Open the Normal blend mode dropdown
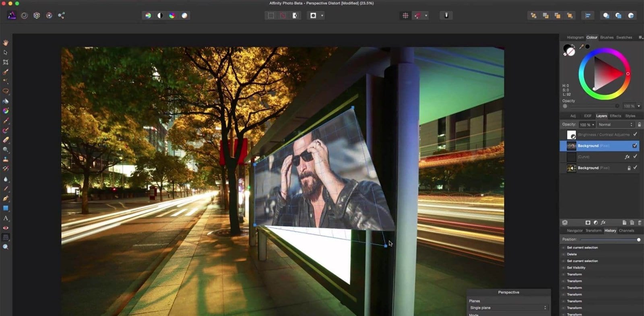The width and height of the screenshot is (644, 316). click(x=615, y=125)
